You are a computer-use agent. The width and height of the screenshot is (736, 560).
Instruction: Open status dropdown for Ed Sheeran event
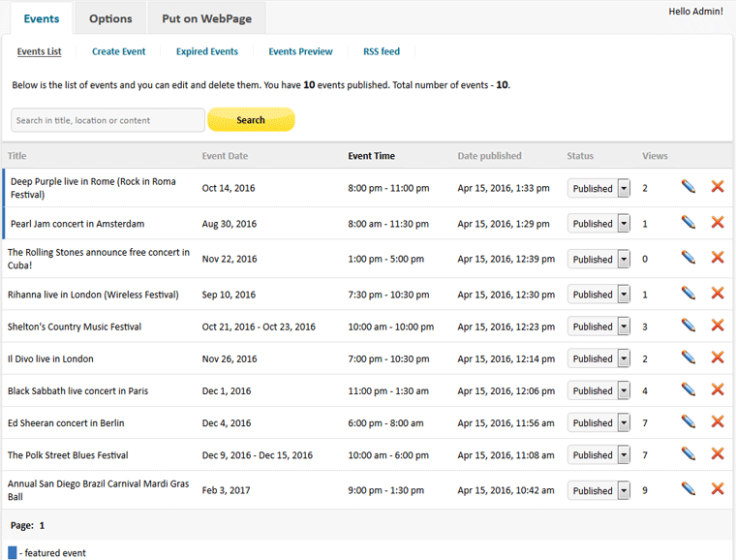pyautogui.click(x=598, y=423)
